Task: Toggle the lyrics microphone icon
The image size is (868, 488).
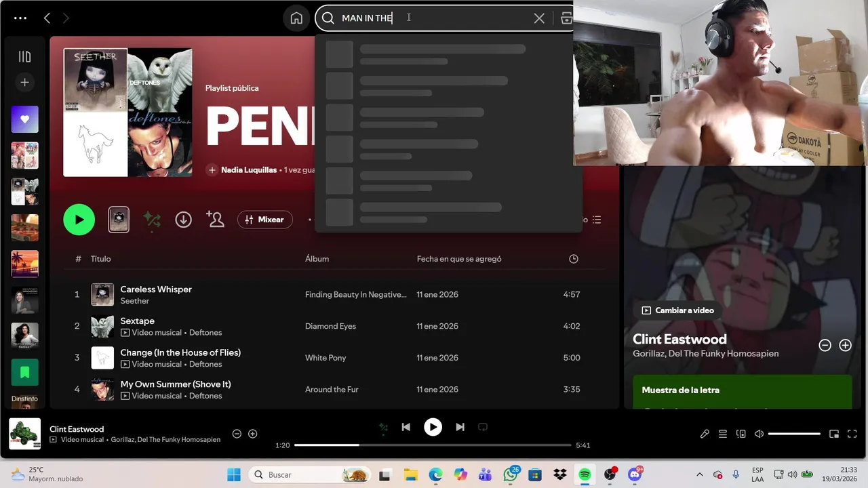Action: click(705, 434)
